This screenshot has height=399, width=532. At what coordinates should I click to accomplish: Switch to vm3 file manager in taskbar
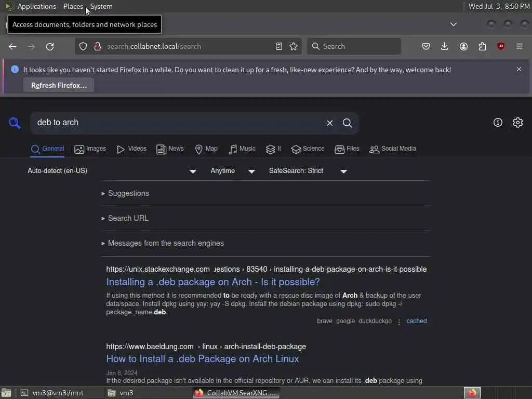point(121,393)
